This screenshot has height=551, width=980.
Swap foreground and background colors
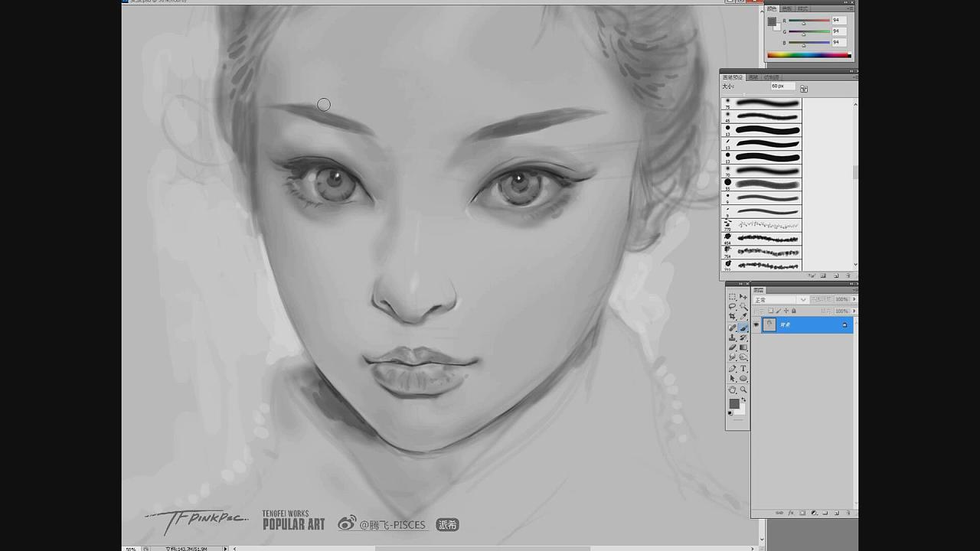coord(743,399)
